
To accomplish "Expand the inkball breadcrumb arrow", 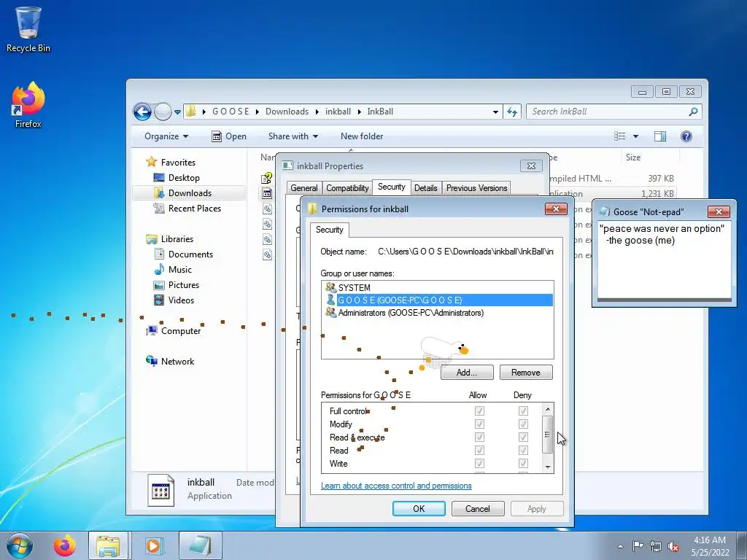I will click(359, 112).
